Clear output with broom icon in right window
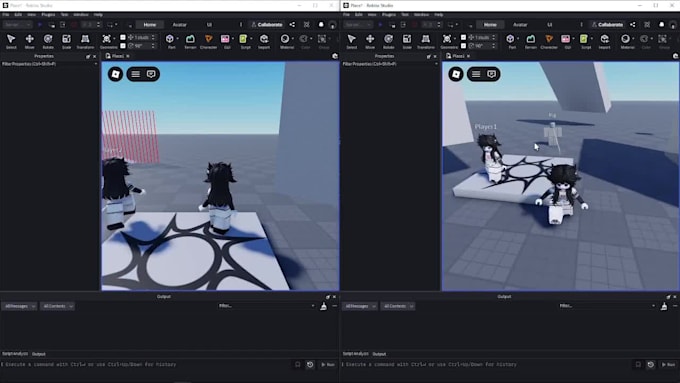 (x=664, y=306)
